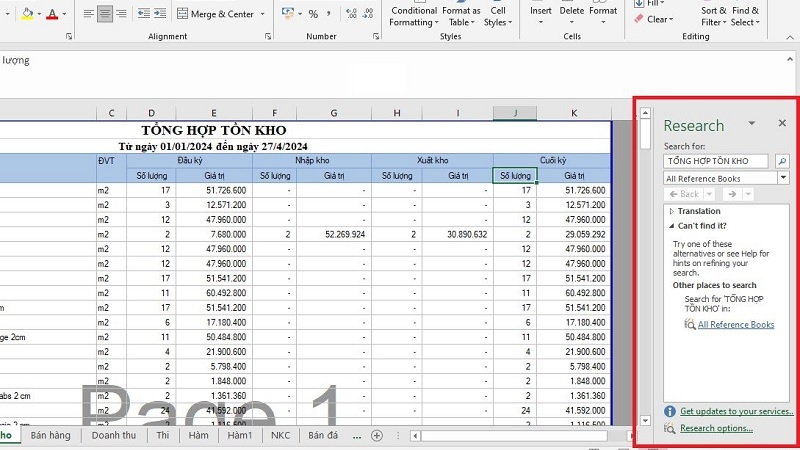The image size is (800, 450).
Task: Click title cell TỔNG HỢP TỒN KHO
Action: tap(213, 130)
